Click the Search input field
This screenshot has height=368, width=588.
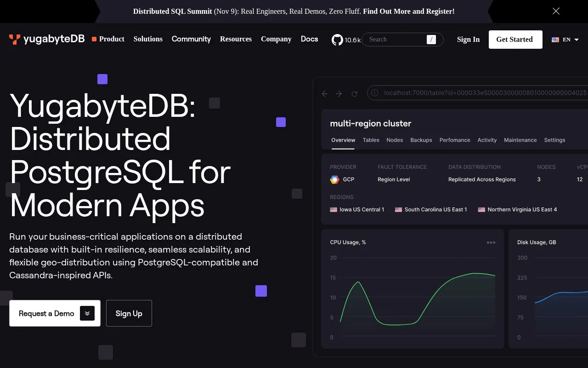click(x=402, y=40)
